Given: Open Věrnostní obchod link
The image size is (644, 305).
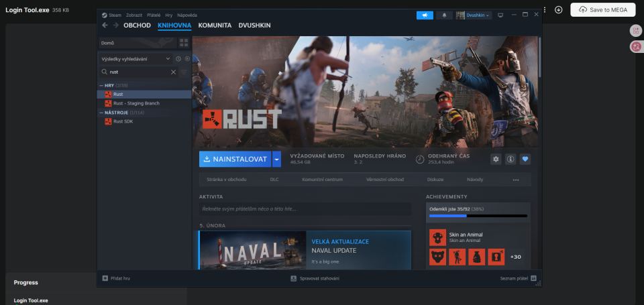Looking at the screenshot, I should (x=385, y=180).
